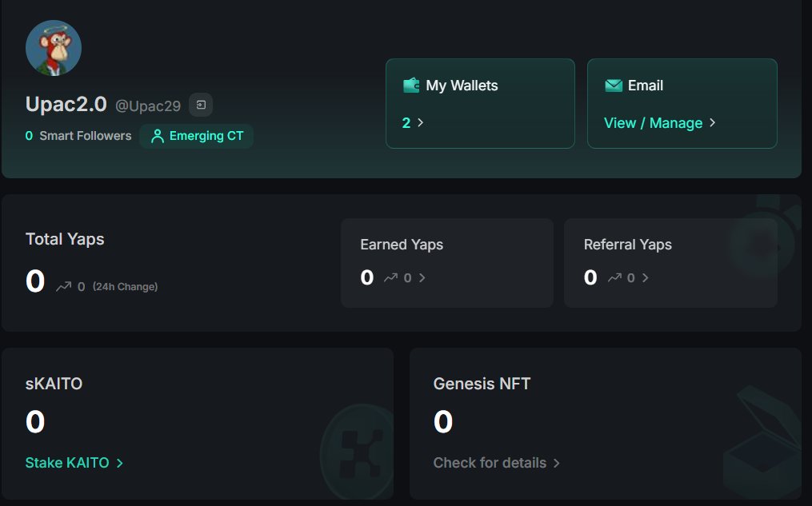Click the Genesis NFT heading
812x506 pixels.
click(x=482, y=384)
